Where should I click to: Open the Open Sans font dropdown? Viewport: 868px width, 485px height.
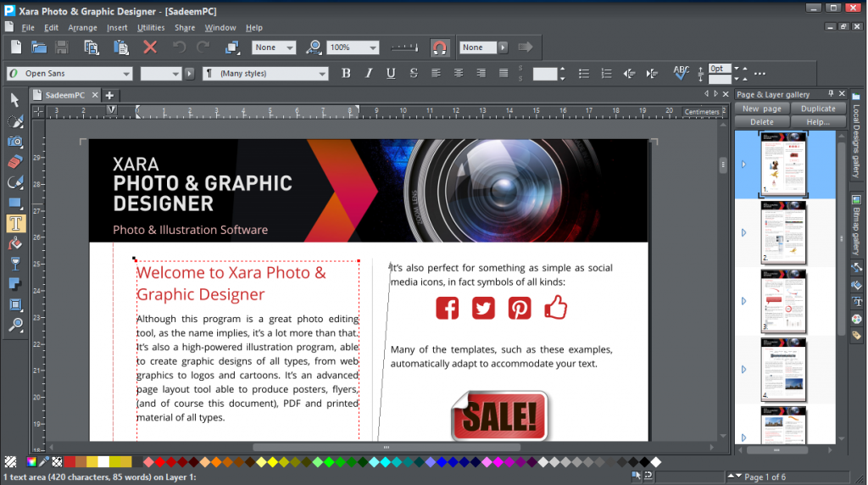click(x=126, y=74)
